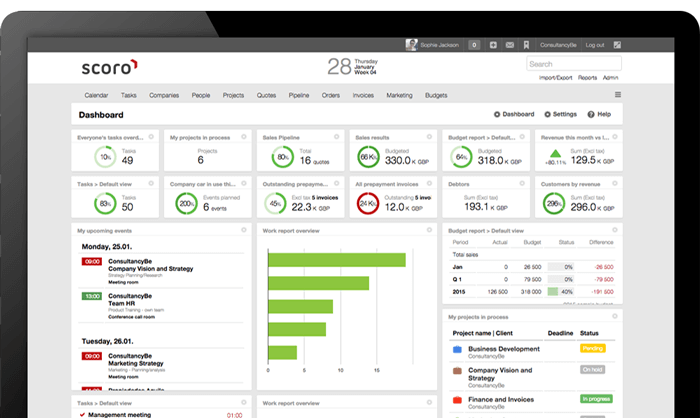Image resolution: width=700 pixels, height=418 pixels.
Task: Click the blue Business Development briefcase icon
Action: (x=457, y=350)
